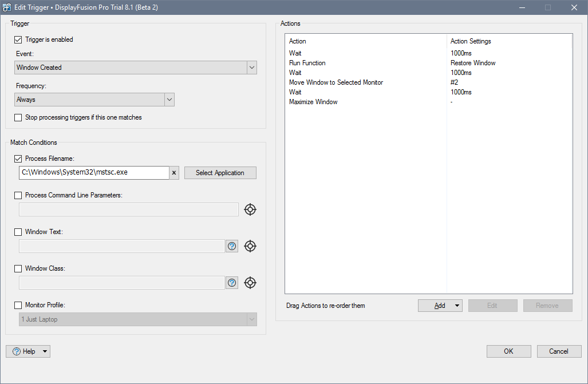The width and height of the screenshot is (588, 384).
Task: Click the target picker beside Process Command Line Parameters
Action: [250, 209]
